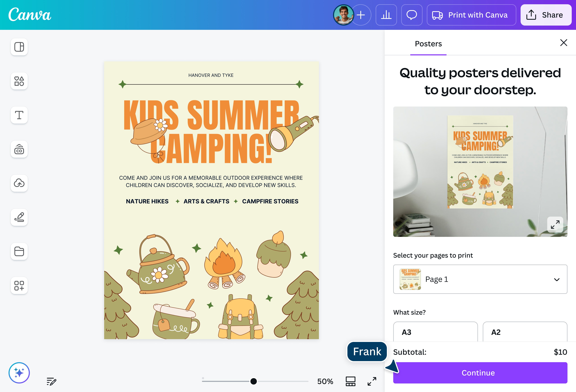Click the Print with Canva button
The image size is (576, 392).
(x=471, y=15)
